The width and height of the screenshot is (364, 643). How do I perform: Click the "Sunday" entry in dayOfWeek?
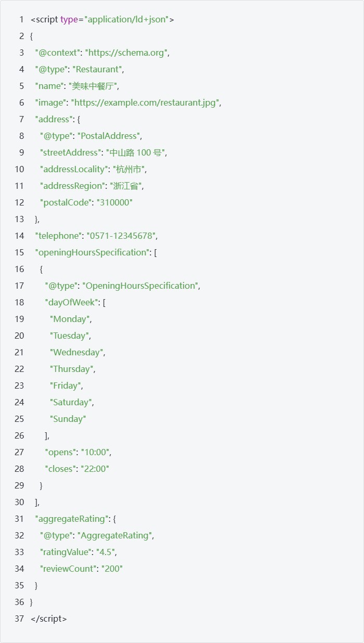tap(68, 419)
